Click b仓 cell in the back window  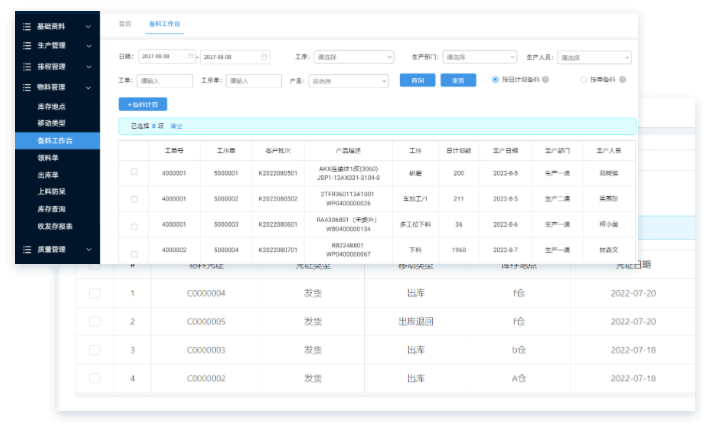[x=518, y=350]
